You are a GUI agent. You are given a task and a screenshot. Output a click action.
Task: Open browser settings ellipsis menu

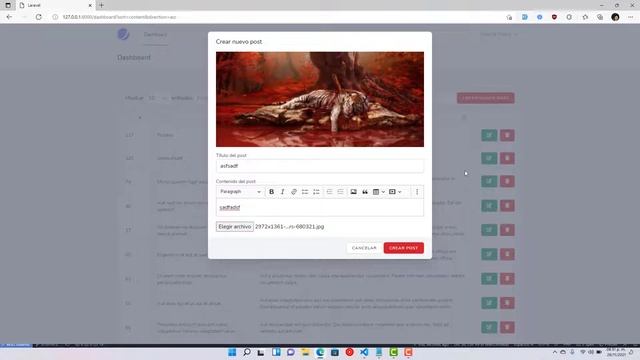click(631, 17)
